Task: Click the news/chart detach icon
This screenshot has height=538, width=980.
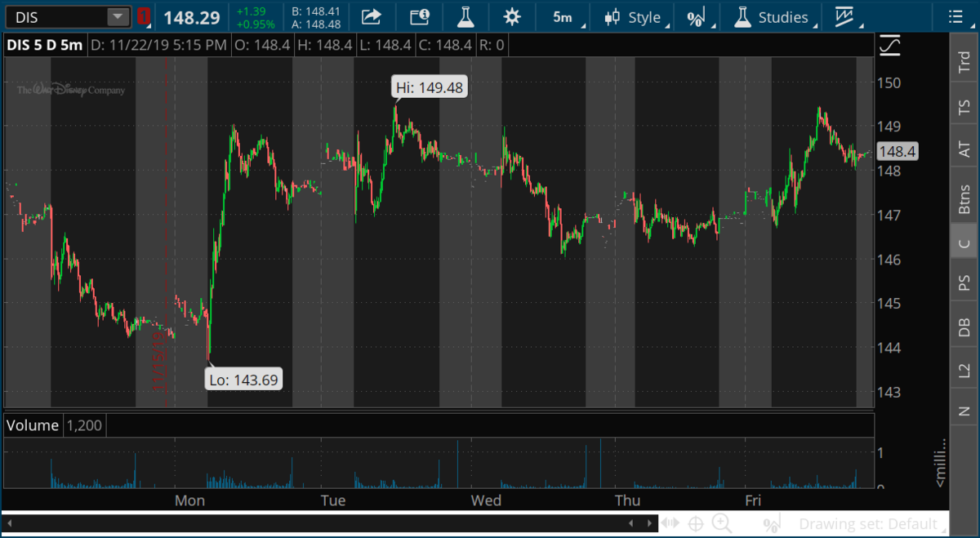Action: coord(419,16)
